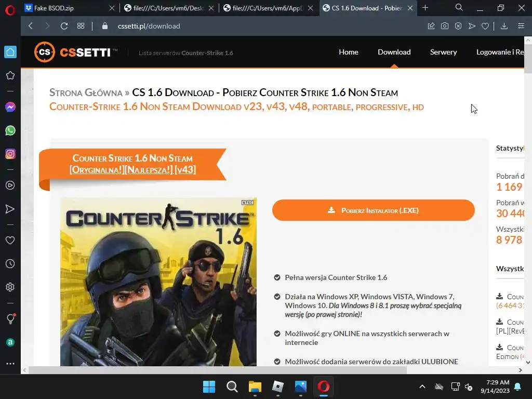Open the ad blocker shield icon
Viewport: 532px width, 399px height.
[458, 26]
